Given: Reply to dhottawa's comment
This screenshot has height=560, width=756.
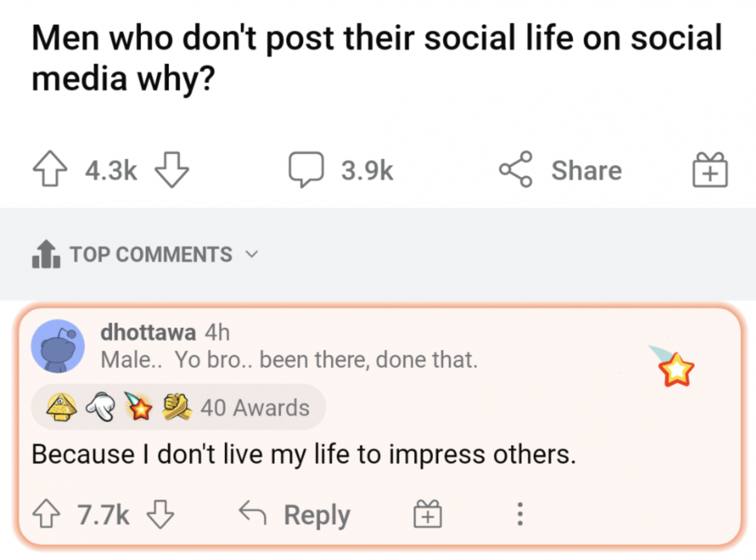Looking at the screenshot, I should tap(295, 514).
